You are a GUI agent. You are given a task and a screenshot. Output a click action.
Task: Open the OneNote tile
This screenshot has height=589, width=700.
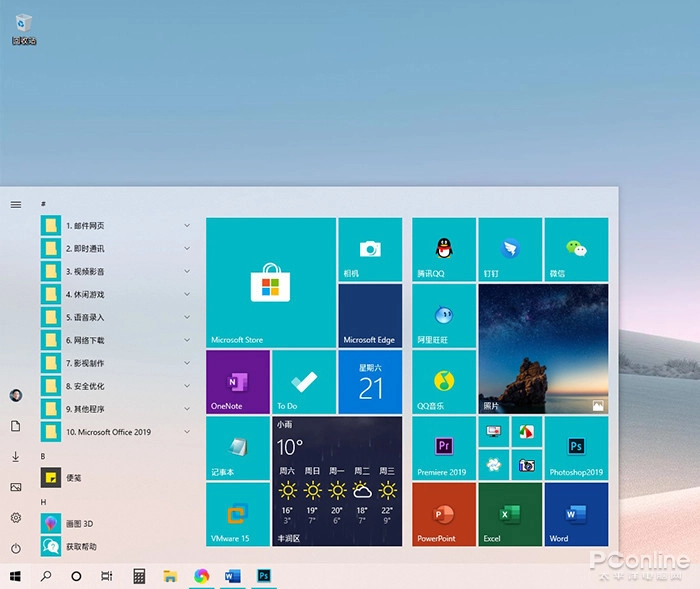tap(238, 382)
